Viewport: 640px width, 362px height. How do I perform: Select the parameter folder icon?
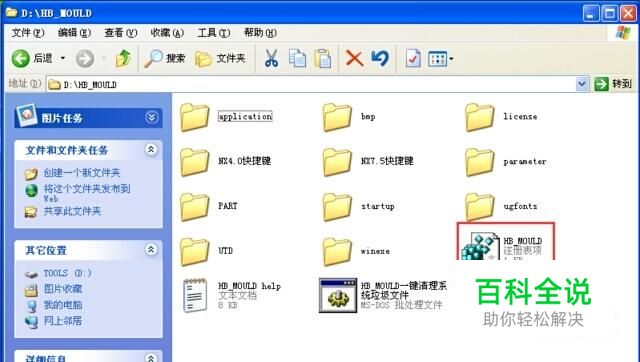479,162
